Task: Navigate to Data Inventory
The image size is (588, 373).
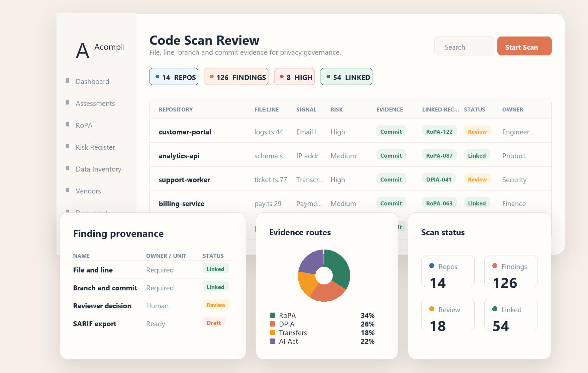Action: click(x=98, y=169)
